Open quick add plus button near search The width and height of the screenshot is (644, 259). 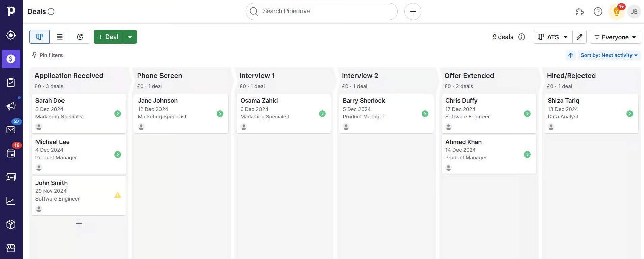(x=413, y=11)
